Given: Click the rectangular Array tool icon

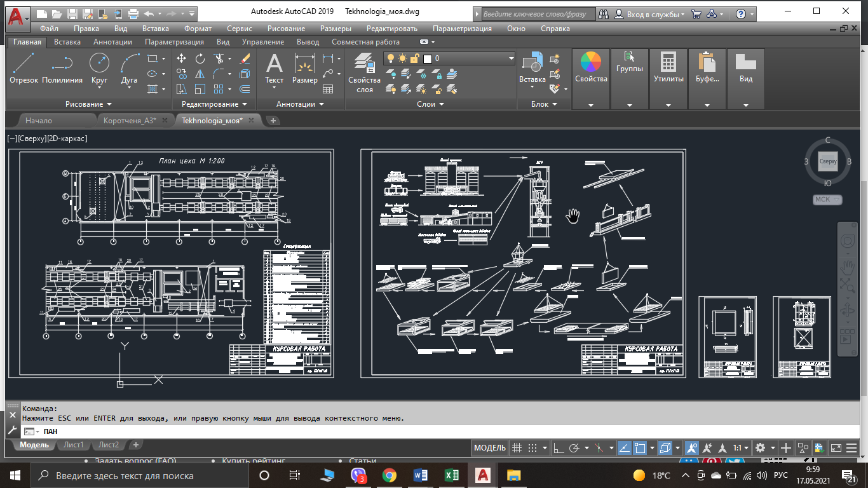Looking at the screenshot, I should pos(219,89).
